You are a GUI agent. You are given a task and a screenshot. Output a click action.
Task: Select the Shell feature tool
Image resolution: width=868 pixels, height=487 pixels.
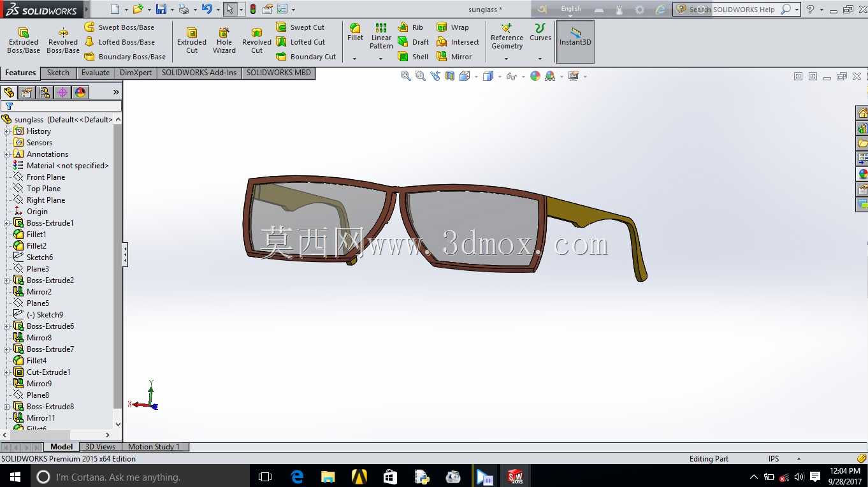(x=413, y=57)
